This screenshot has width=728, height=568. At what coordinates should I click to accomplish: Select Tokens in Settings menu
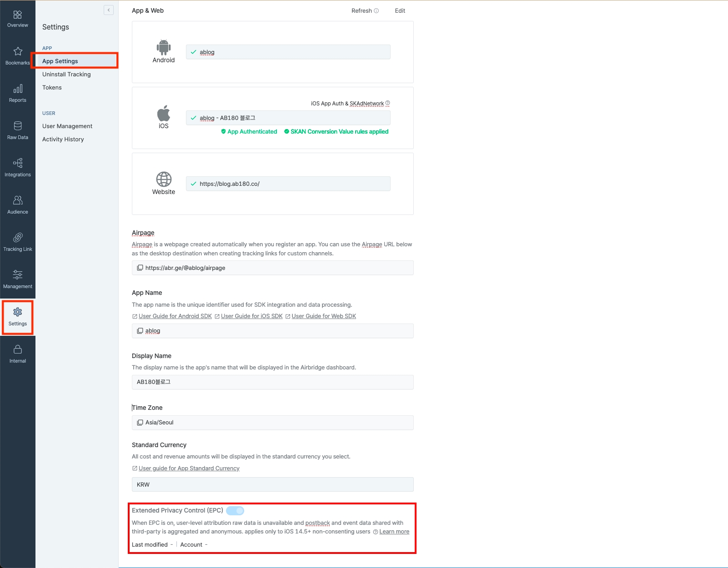click(x=52, y=88)
